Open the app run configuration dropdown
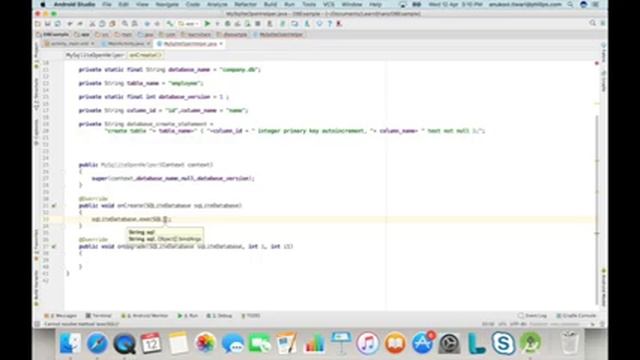This screenshot has height=360, width=640. pos(188,24)
